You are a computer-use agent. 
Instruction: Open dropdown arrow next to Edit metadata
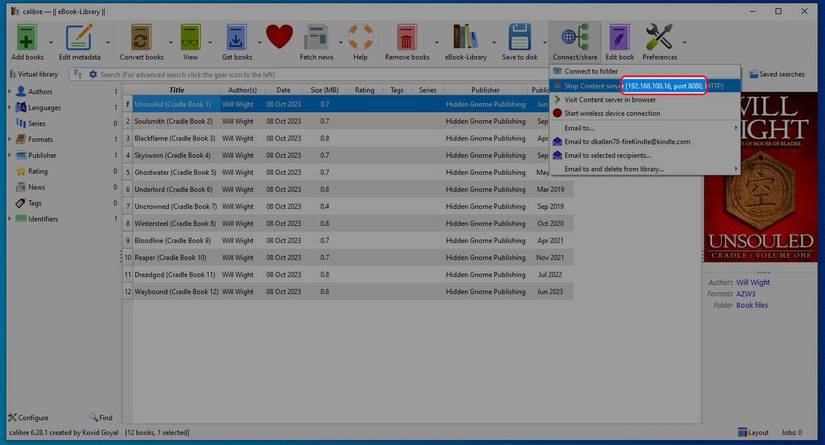tap(108, 43)
